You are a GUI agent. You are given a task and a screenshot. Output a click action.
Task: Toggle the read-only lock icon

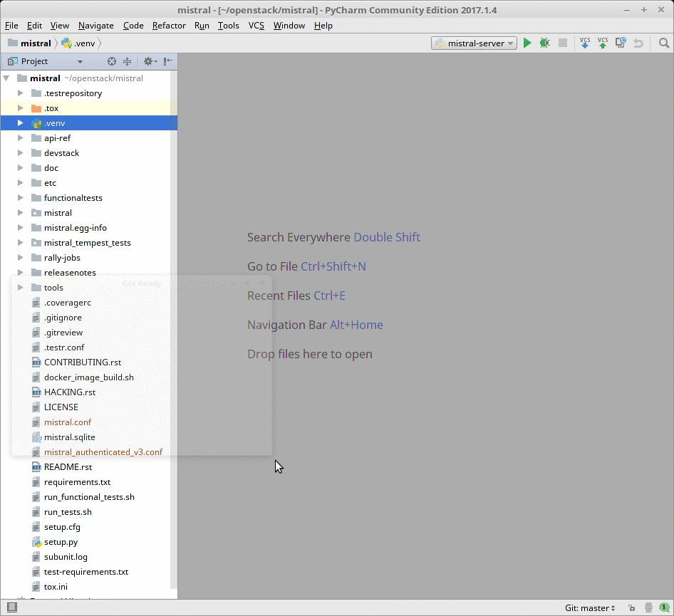(x=631, y=608)
